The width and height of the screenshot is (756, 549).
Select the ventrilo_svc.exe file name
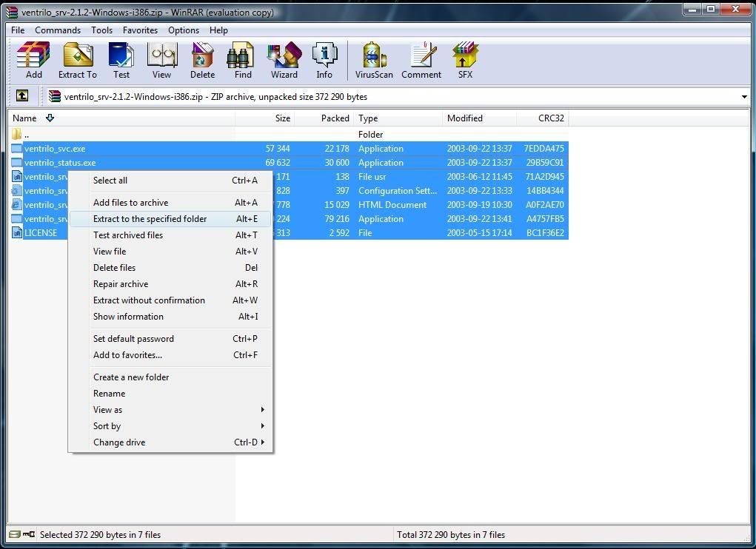point(55,148)
